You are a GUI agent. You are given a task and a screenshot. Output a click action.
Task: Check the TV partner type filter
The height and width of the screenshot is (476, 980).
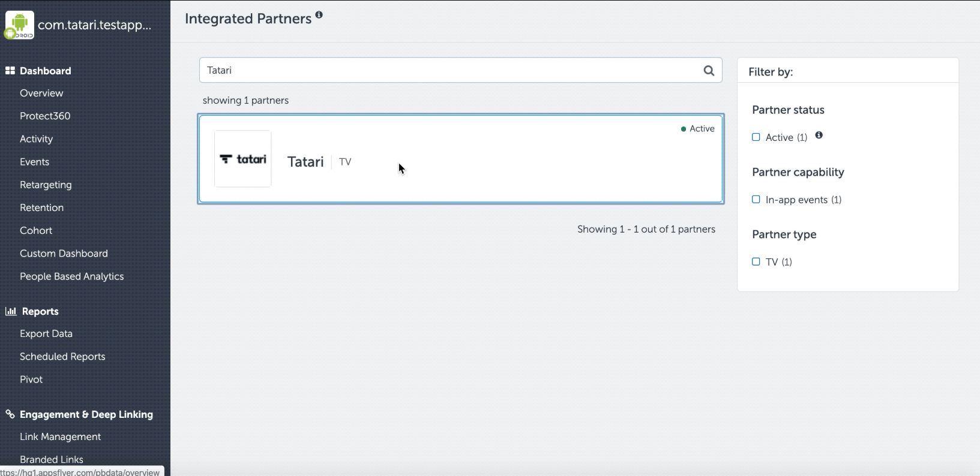point(756,262)
